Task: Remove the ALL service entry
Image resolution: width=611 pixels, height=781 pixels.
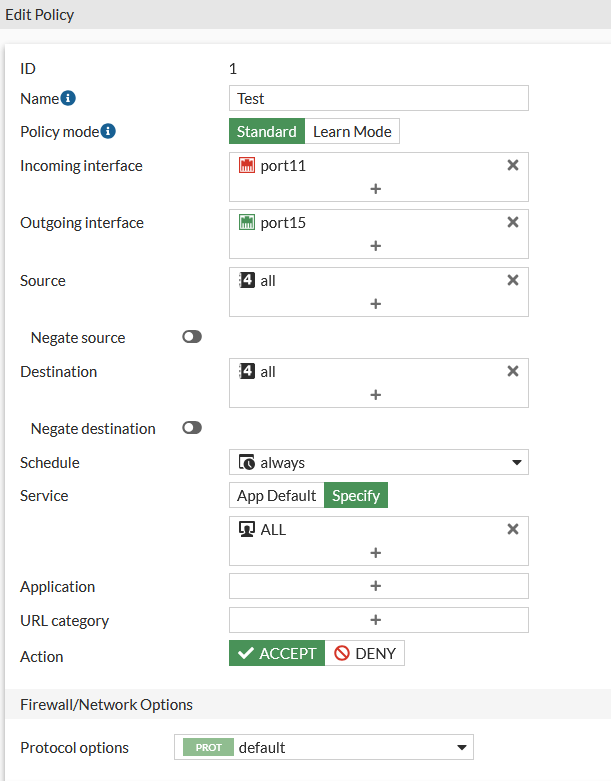Action: [x=513, y=529]
